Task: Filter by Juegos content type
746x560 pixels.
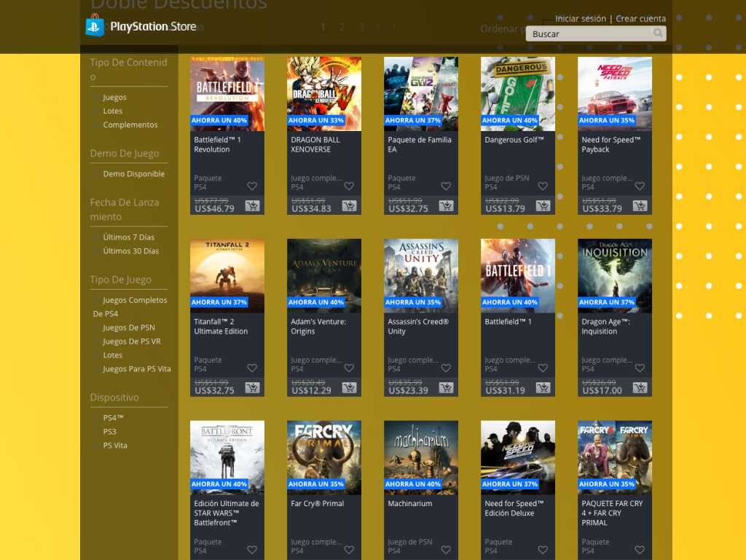Action: [x=114, y=97]
